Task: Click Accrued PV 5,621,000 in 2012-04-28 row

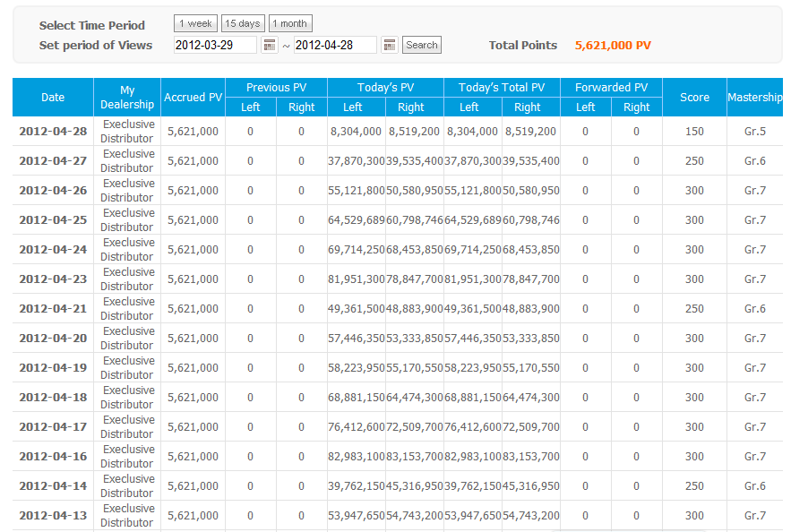Action: (193, 132)
